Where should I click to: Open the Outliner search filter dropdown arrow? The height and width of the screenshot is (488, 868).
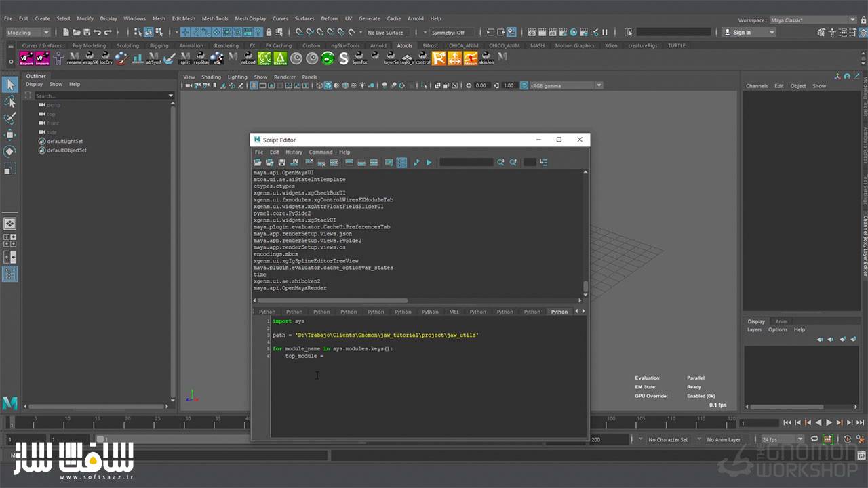[171, 96]
